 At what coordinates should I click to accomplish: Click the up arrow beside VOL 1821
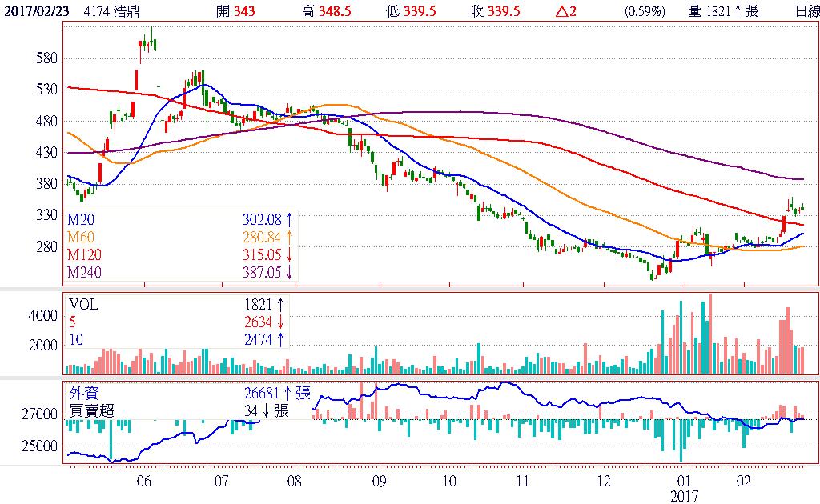tap(281, 304)
